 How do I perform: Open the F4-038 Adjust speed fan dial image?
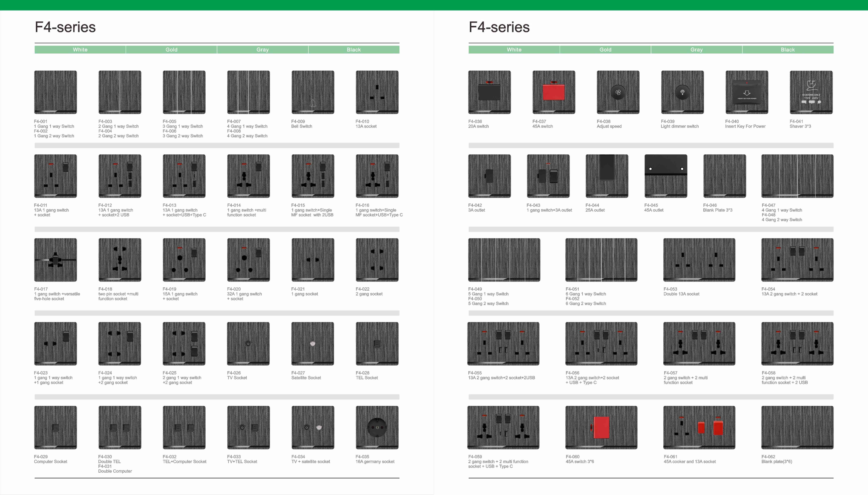pos(618,92)
